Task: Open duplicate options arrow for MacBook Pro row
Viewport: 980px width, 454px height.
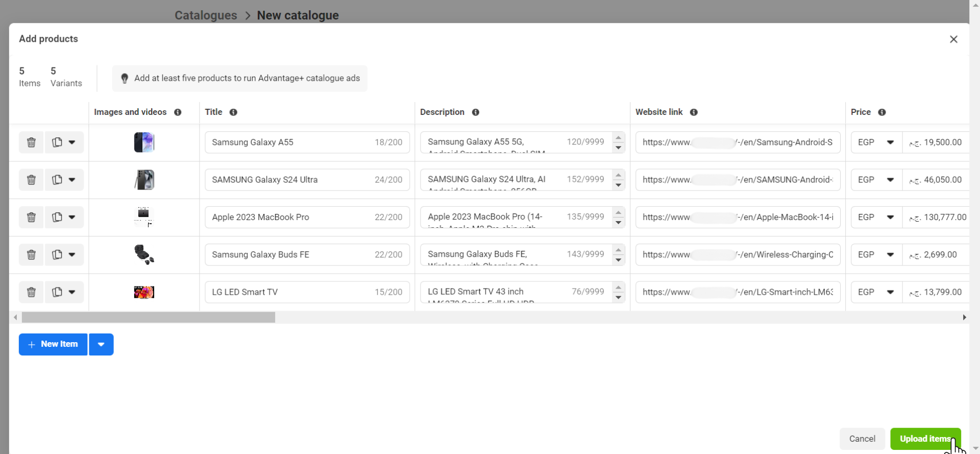Action: click(72, 217)
